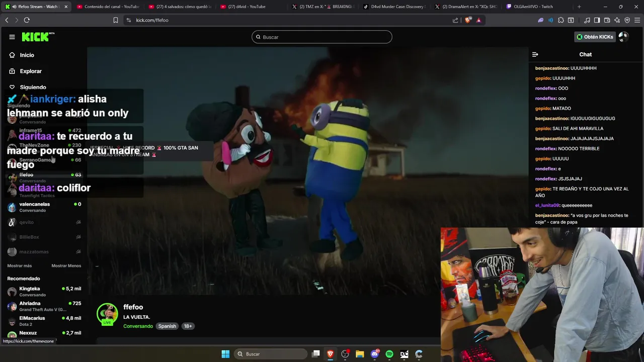This screenshot has width=644, height=362.
Task: Open recommended channel Kingteka
Action: pos(44,292)
